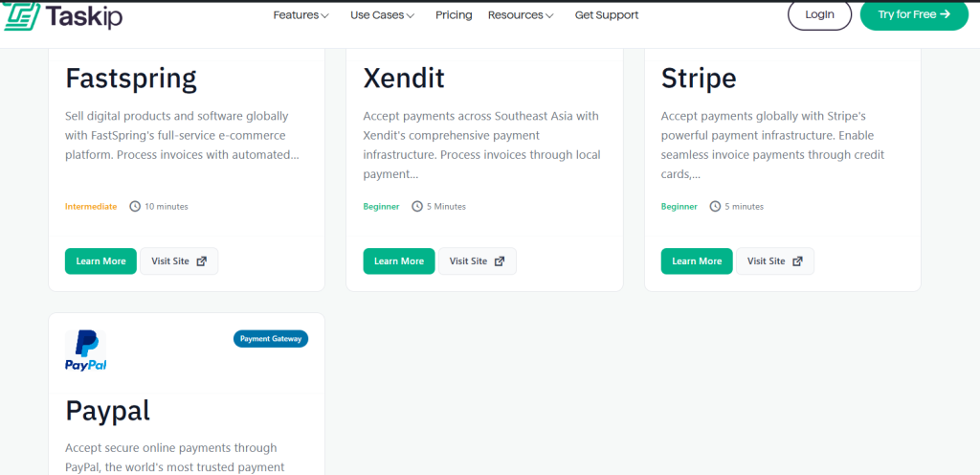The image size is (980, 475).
Task: Click Learn More on Stripe card
Action: coord(697,261)
